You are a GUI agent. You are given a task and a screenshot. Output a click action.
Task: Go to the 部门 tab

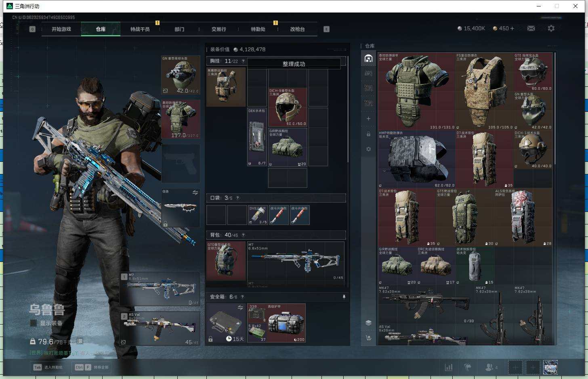tap(179, 29)
